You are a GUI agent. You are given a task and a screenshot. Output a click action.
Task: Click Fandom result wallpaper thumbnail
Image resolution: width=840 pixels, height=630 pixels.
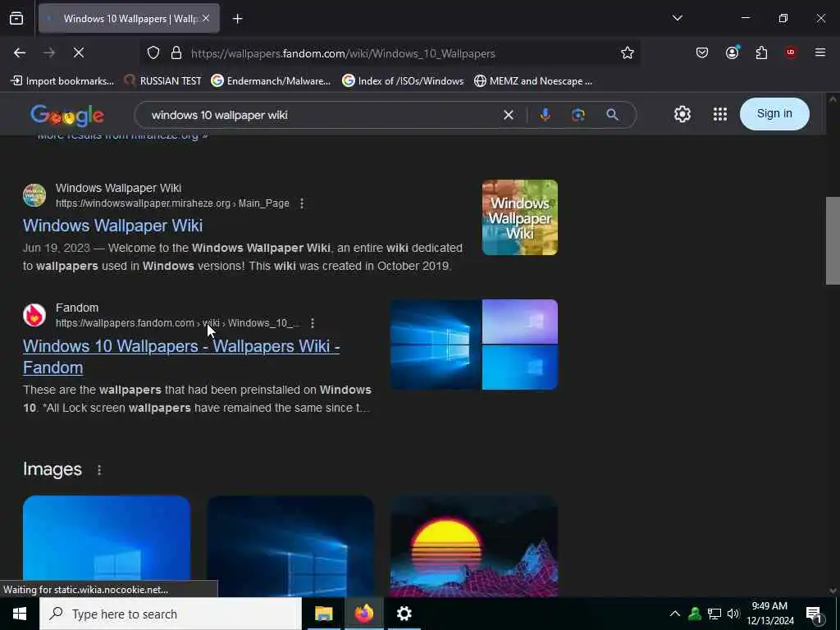473,345
